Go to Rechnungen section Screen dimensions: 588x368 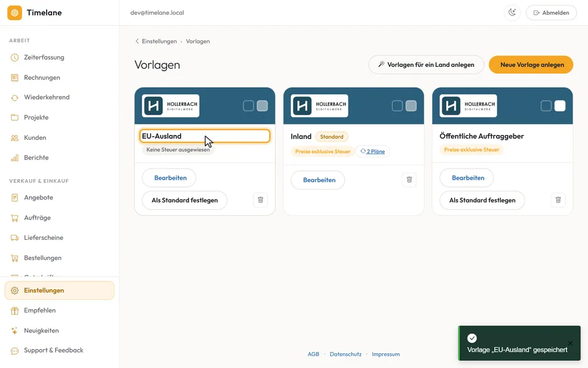(59, 78)
